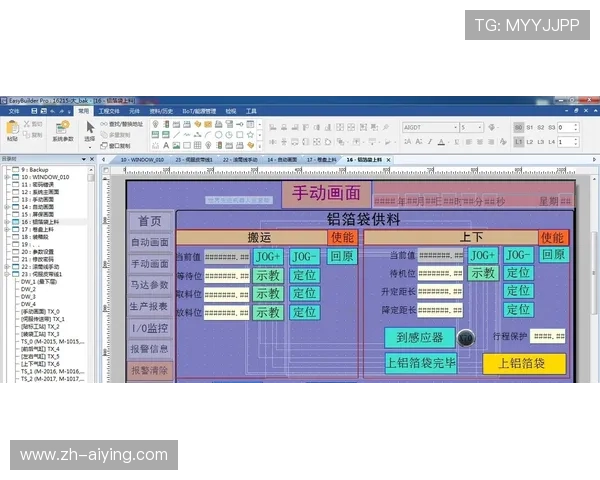Select language L3 toggle button
The height and width of the screenshot is (480, 600).
pyautogui.click(x=541, y=142)
